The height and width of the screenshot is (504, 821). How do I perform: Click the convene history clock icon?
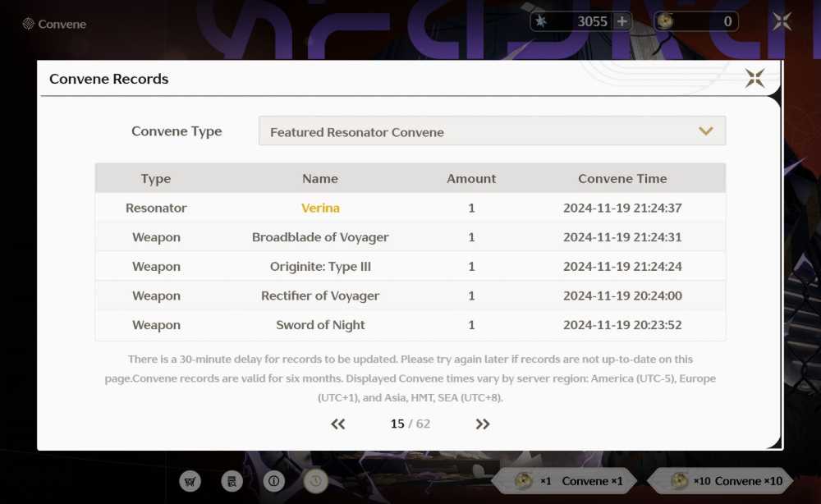point(316,481)
